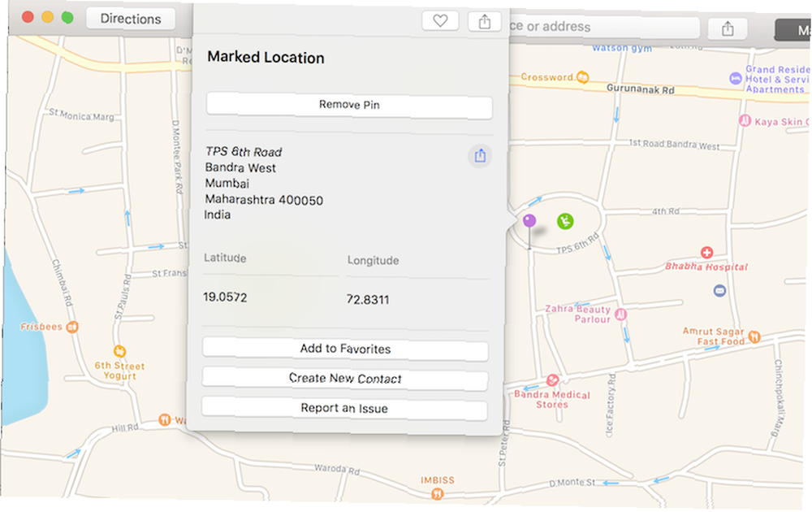Select Amrut Sagar Fast Food icon
This screenshot has width=812, height=512.
point(755,336)
